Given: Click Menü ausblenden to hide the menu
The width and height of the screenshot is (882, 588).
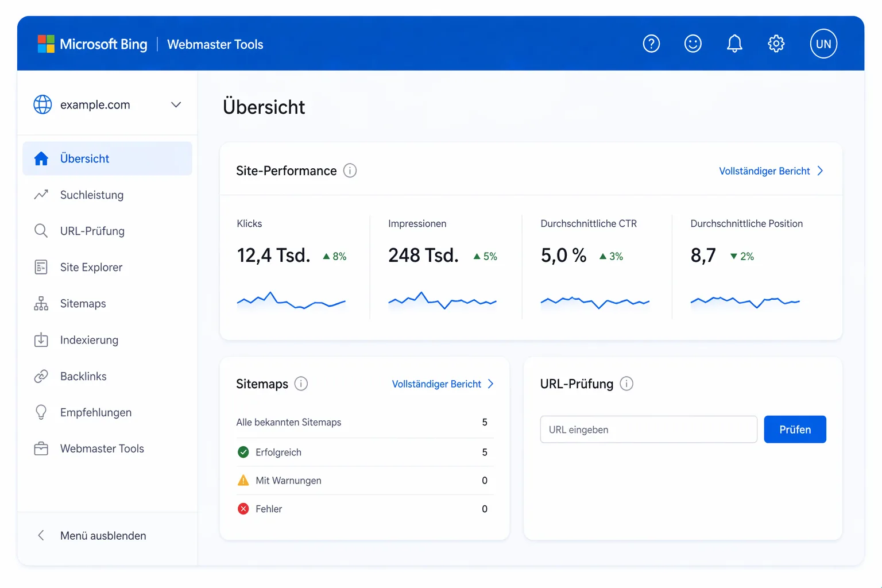Looking at the screenshot, I should coord(103,536).
